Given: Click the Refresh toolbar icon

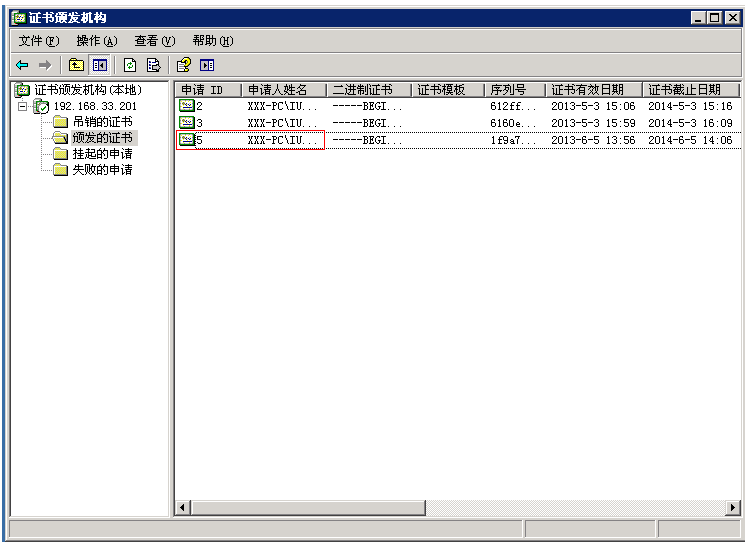Looking at the screenshot, I should pos(130,65).
